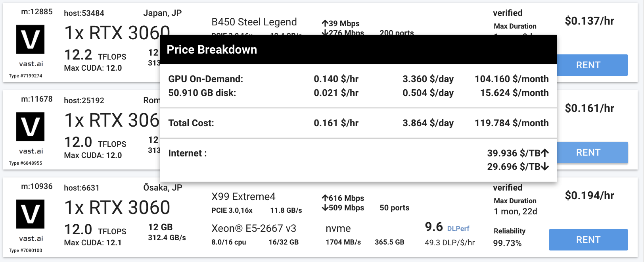Click the vast.ai logo for machine m:11678
Image resolution: width=644 pixels, height=262 pixels.
30,127
